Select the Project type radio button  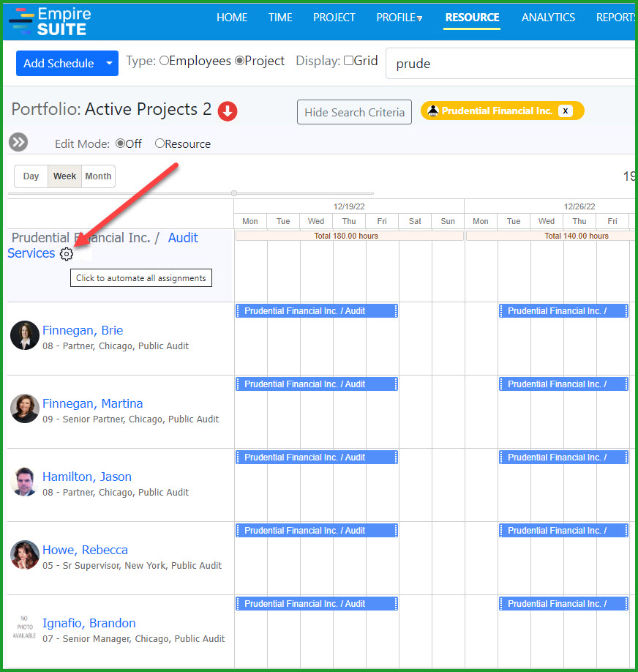[239, 61]
